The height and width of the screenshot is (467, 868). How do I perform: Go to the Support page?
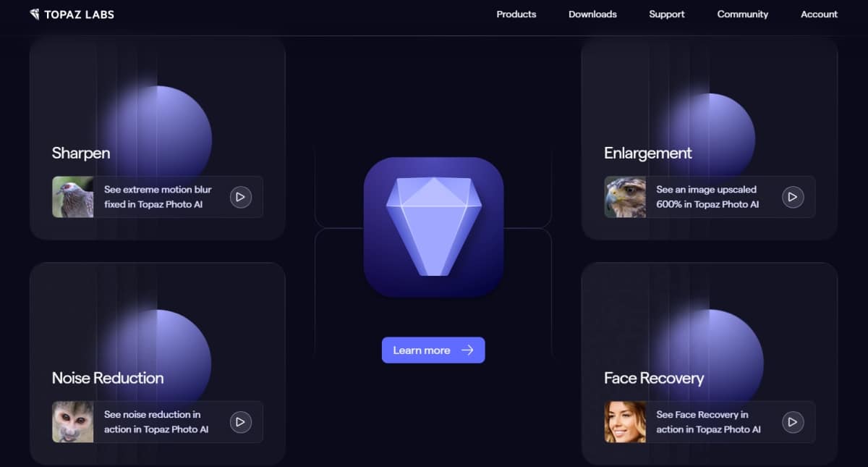pyautogui.click(x=667, y=14)
